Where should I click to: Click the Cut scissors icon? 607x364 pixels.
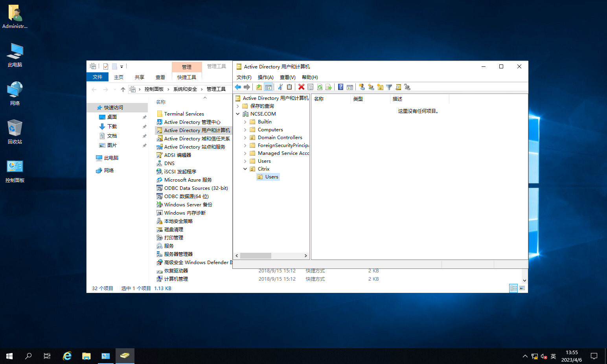click(x=280, y=87)
